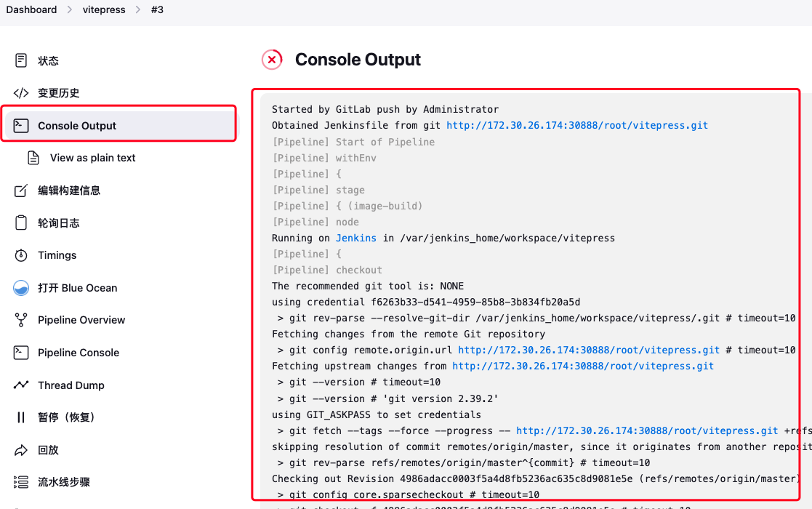Click the 编辑构建信息 pencil edit icon
Viewport: 812px width, 509px height.
click(x=21, y=191)
